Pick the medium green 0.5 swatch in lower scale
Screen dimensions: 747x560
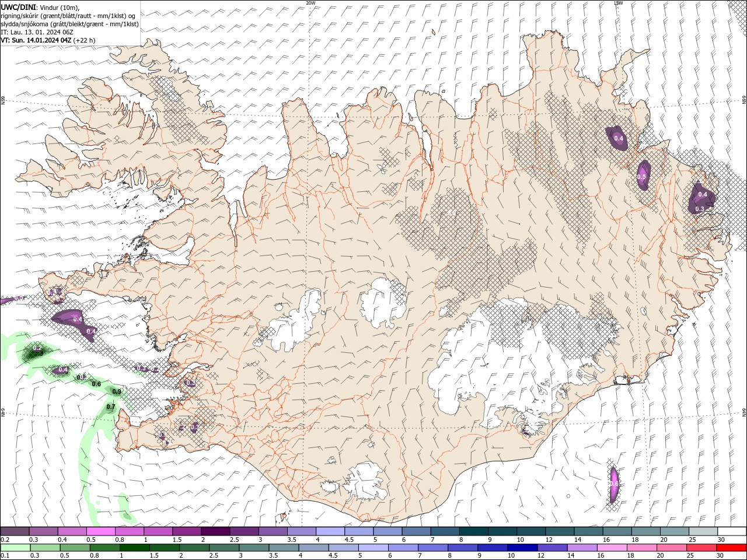tap(75, 548)
